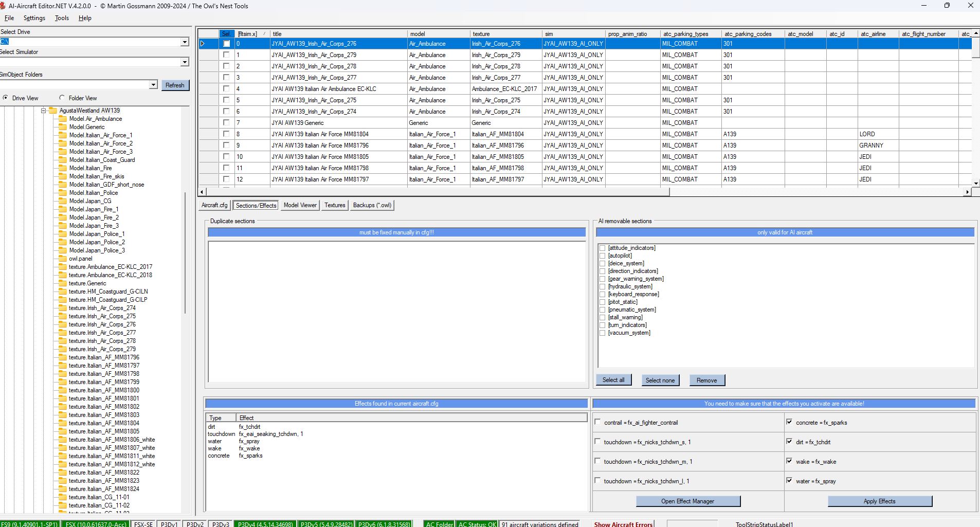
Task: Select the Model.Japan_Police_2 tree item
Action: 97,242
